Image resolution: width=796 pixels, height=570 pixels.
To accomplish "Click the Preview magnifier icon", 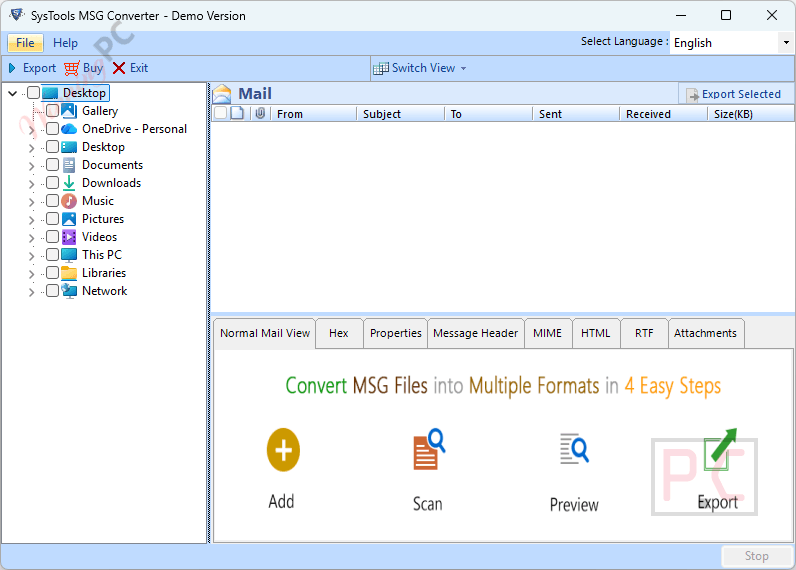I will [574, 448].
